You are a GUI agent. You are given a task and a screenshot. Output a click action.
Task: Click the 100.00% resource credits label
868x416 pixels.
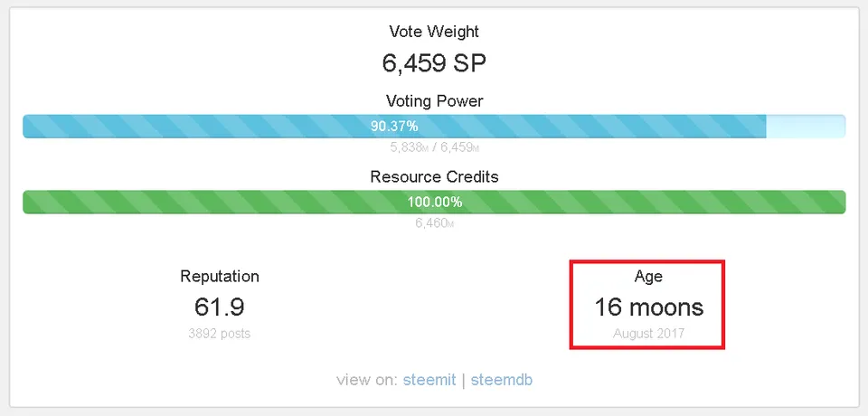click(x=435, y=203)
